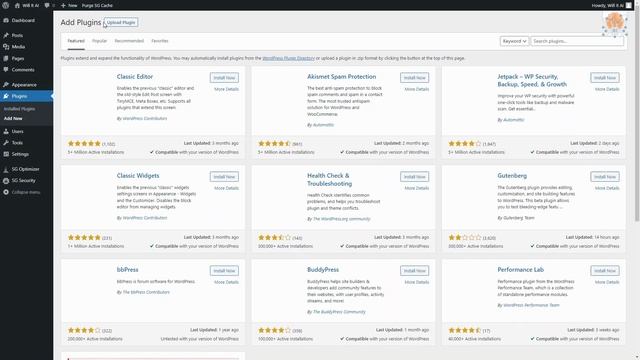Viewport: 640px width, 360px height.
Task: View More Details for Classic Widgets
Action: tap(227, 188)
